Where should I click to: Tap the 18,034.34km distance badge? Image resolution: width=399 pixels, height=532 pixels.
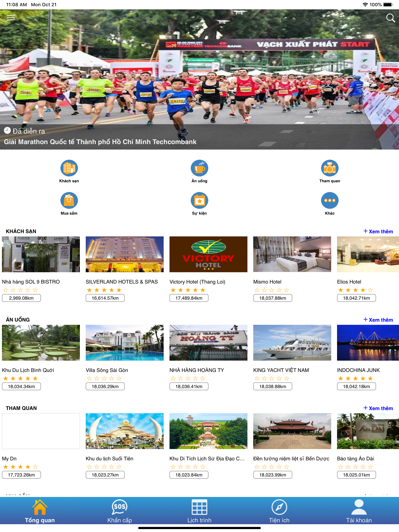click(21, 387)
